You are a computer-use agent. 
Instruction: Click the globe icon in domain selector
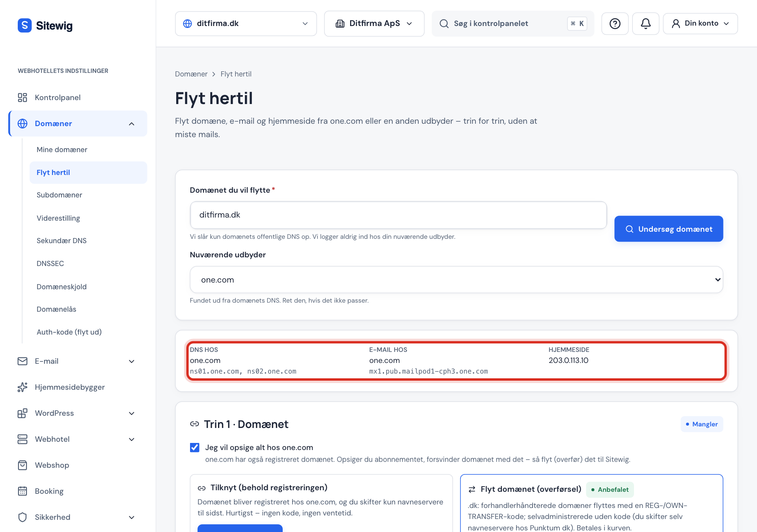188,24
